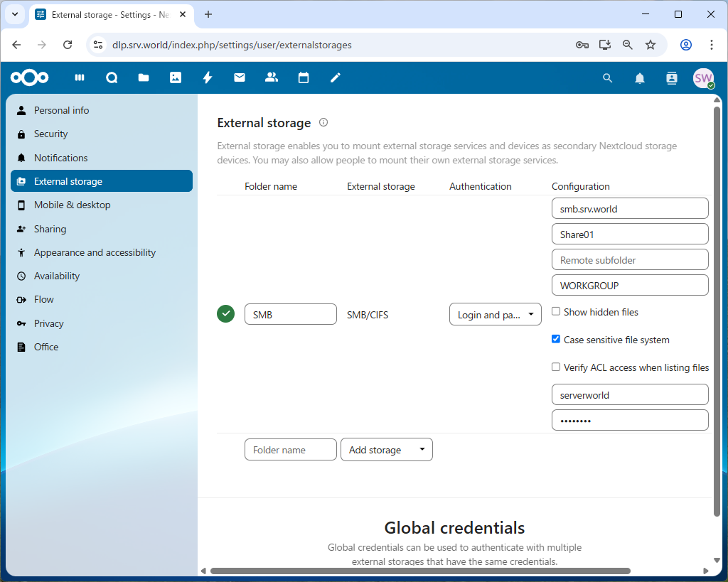
Task: Click the Nextcloud logo home link
Action: click(30, 78)
